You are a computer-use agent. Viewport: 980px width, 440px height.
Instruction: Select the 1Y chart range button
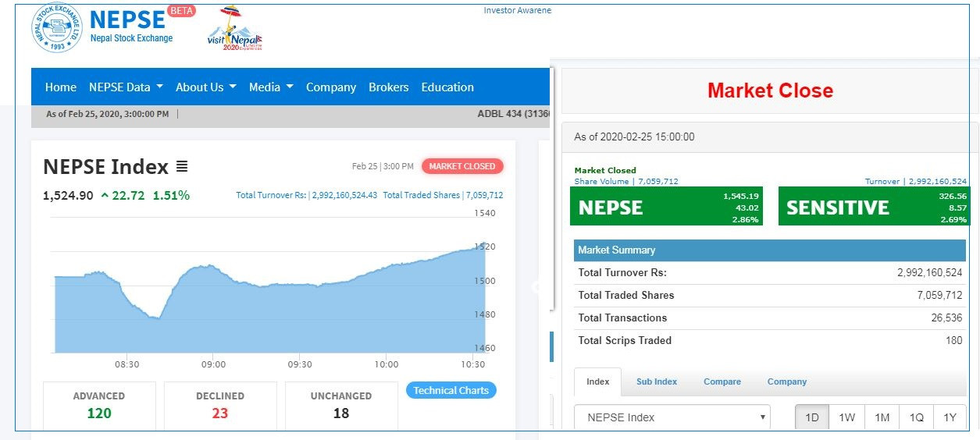point(950,417)
